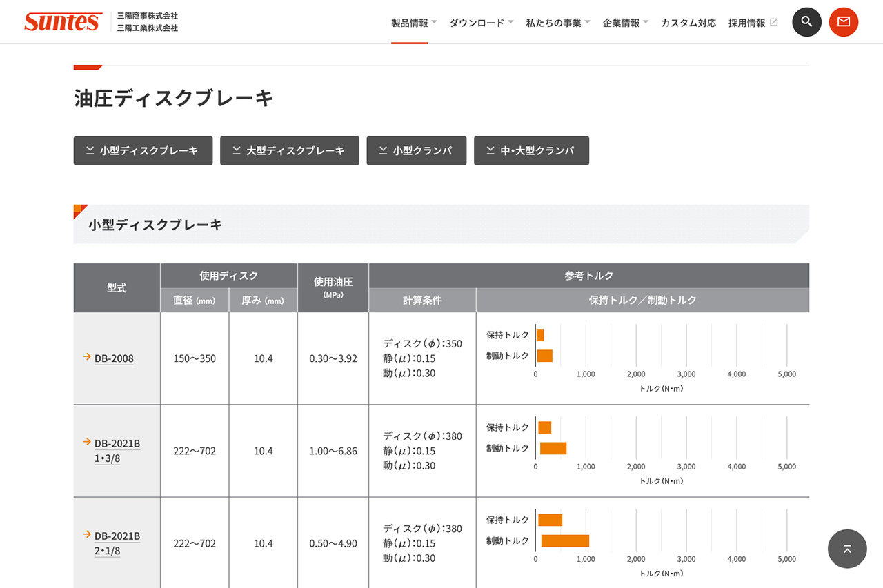Expand the ダウンロード menu arrow

510,22
